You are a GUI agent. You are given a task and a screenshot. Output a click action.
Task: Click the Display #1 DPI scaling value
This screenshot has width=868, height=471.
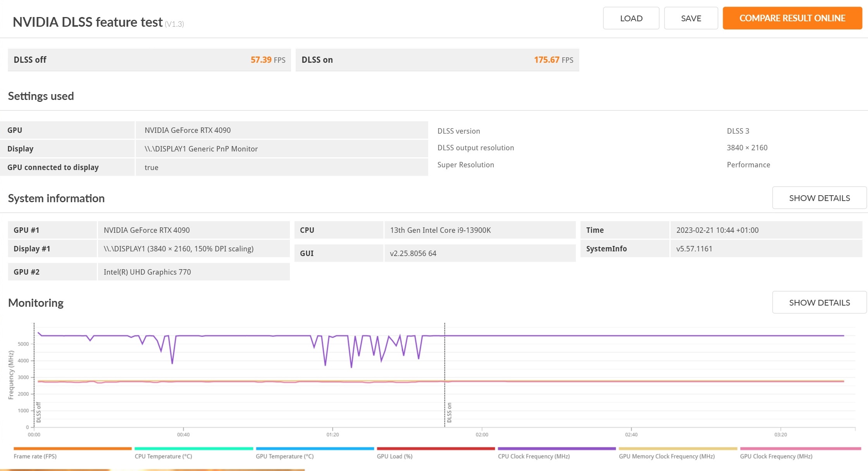tap(179, 249)
